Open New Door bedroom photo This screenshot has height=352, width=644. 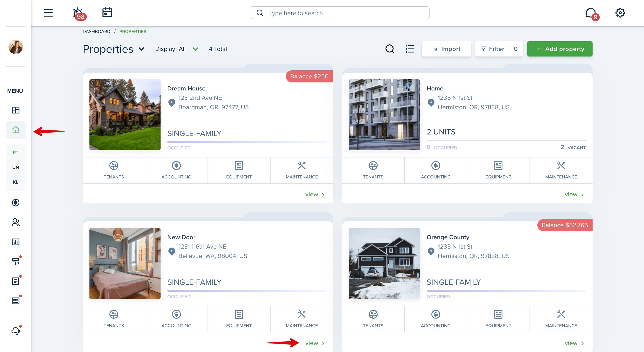tap(125, 263)
